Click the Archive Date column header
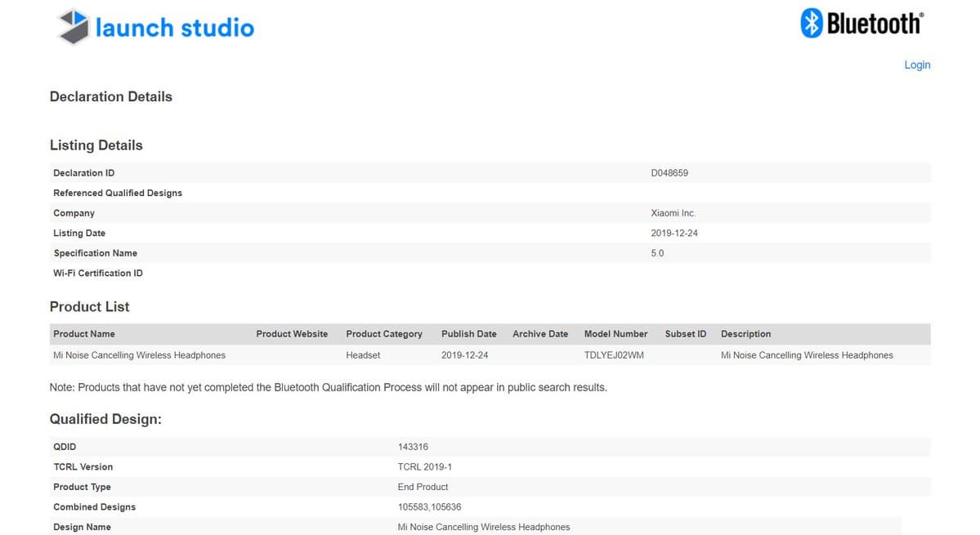Screen dimensions: 980x535 [540, 334]
